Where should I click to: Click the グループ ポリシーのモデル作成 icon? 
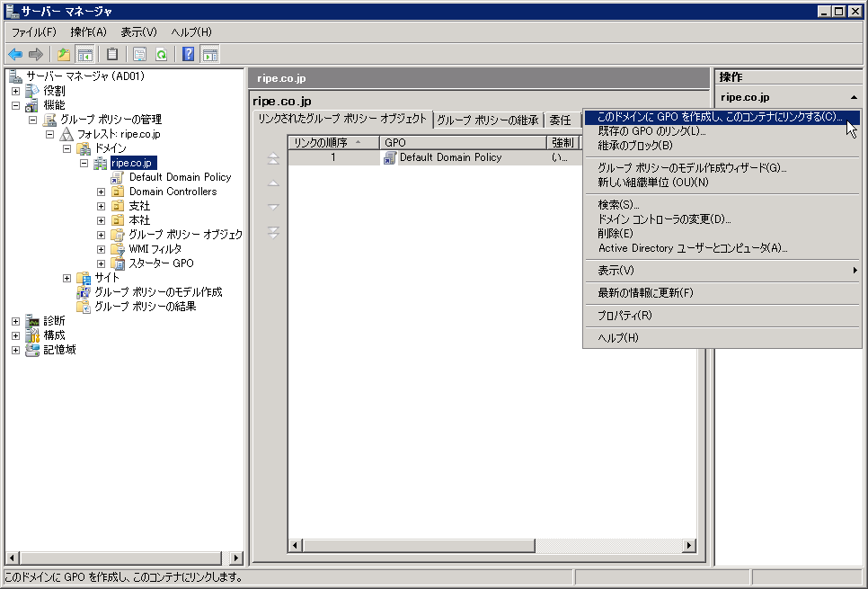click(84, 292)
